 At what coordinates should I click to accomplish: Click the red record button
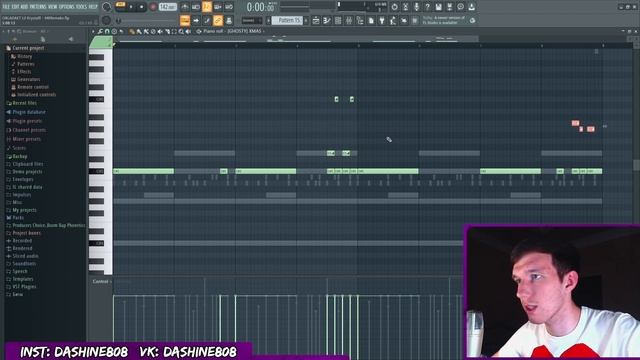[153, 7]
